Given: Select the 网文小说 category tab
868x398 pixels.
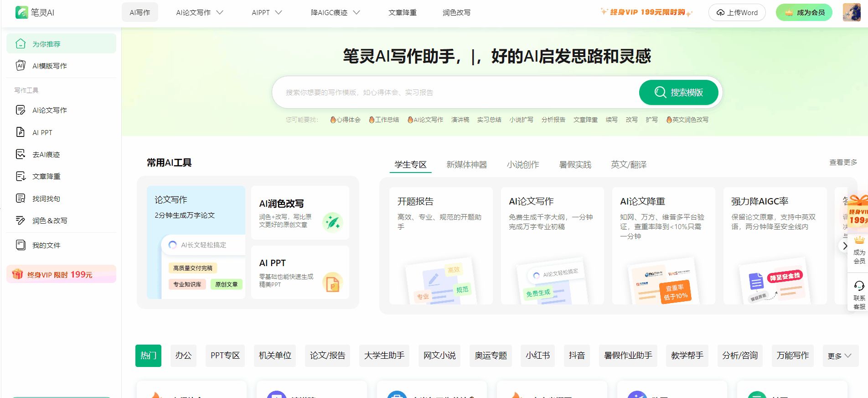Looking at the screenshot, I should pyautogui.click(x=439, y=356).
